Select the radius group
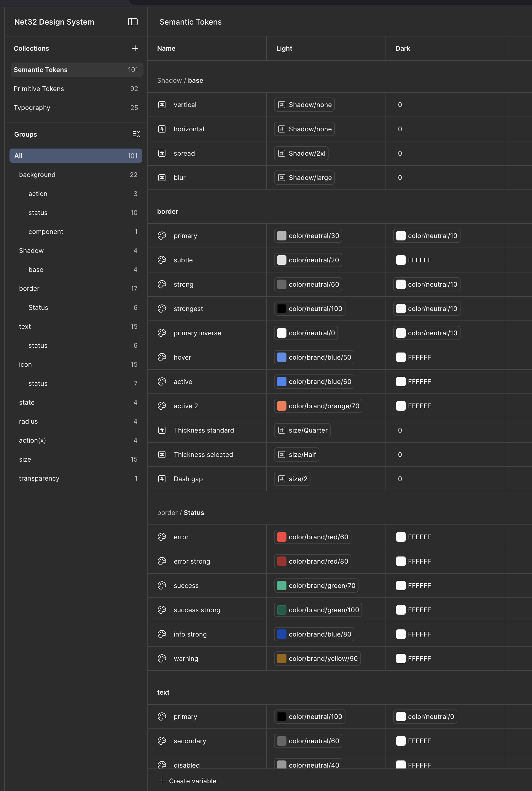Screen dimensions: 532x791 (76, 421)
